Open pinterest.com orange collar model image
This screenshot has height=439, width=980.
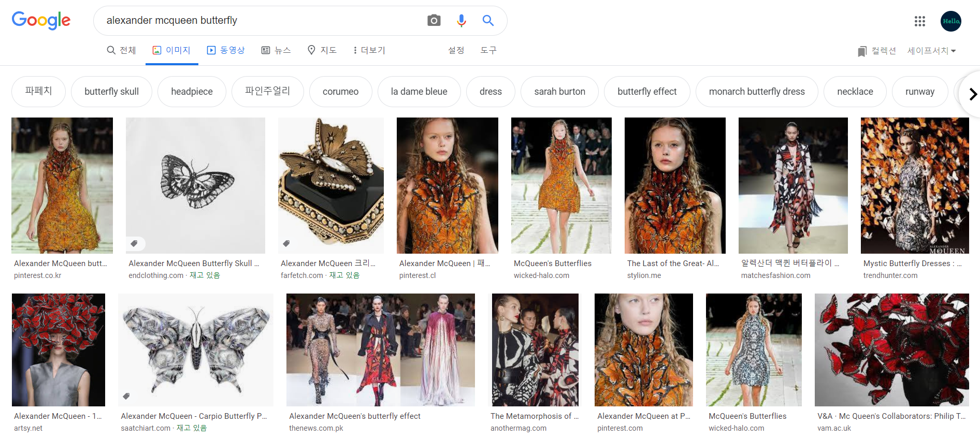[644, 350]
